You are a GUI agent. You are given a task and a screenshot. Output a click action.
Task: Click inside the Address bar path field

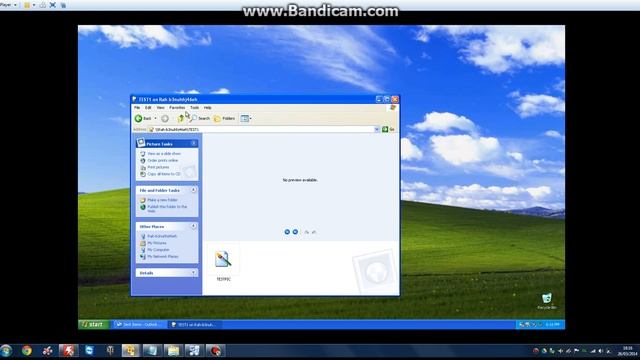(x=261, y=129)
